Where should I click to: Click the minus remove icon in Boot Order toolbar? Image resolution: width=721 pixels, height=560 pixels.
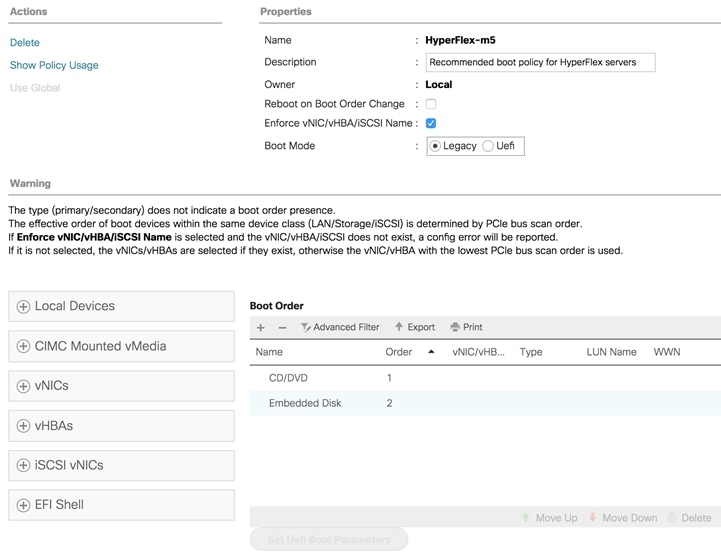coord(282,328)
